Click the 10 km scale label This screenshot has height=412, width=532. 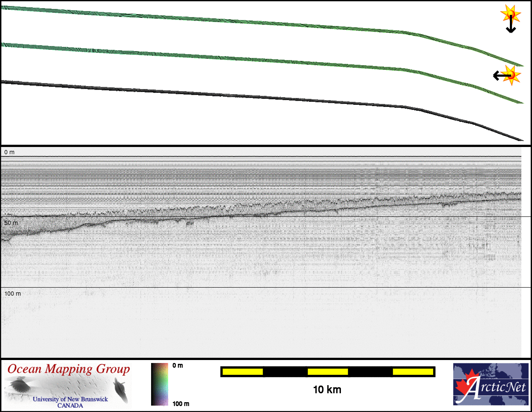tap(327, 389)
